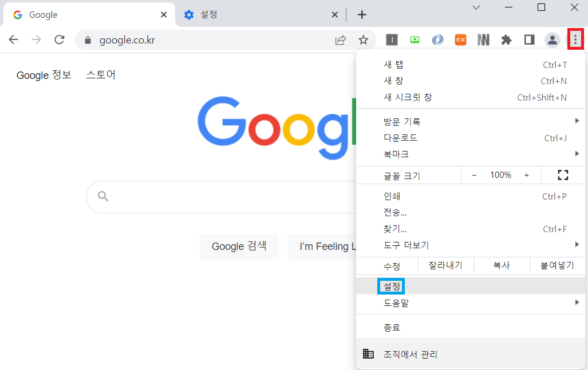Open Google 정보 link
This screenshot has width=588, height=370.
pos(44,75)
